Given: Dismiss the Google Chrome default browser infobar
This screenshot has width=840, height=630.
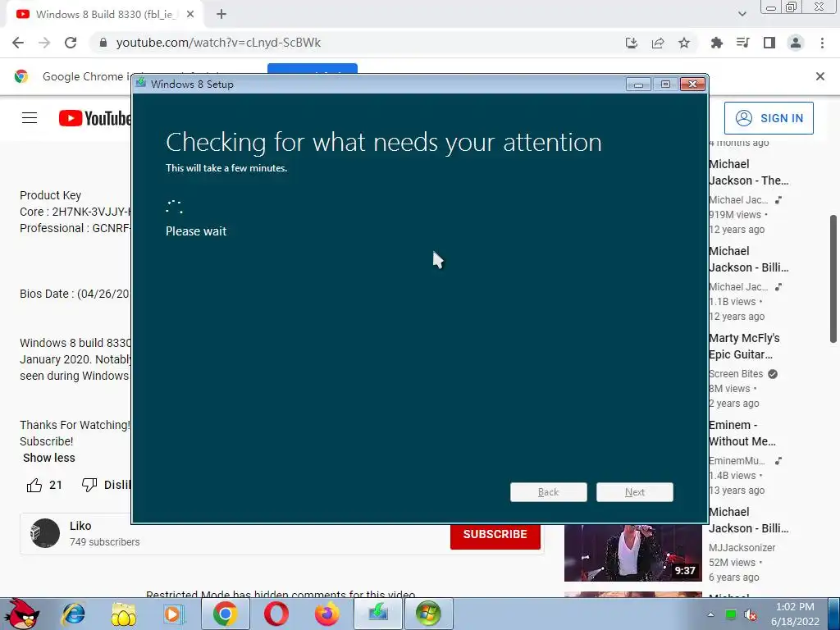Looking at the screenshot, I should tap(819, 76).
